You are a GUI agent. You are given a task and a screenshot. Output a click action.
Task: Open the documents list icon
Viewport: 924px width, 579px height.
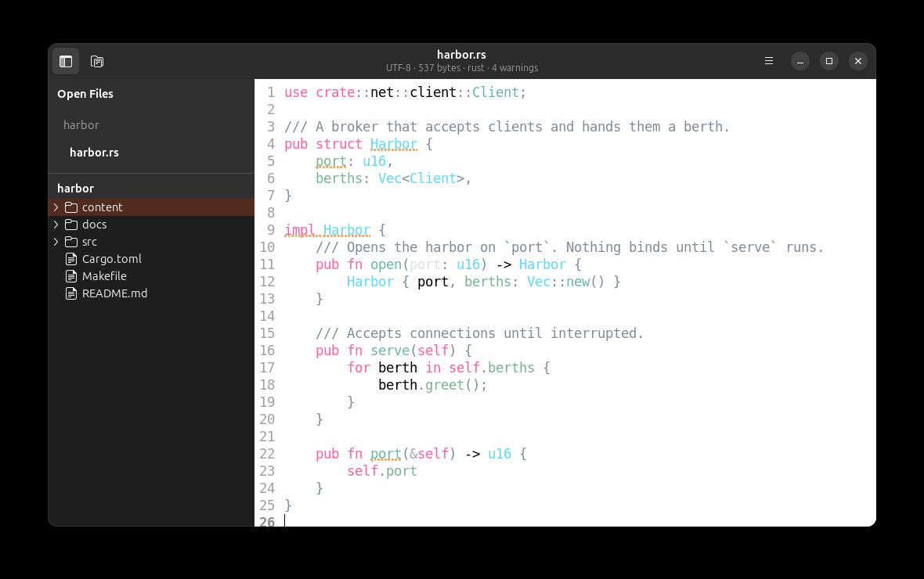coord(97,61)
